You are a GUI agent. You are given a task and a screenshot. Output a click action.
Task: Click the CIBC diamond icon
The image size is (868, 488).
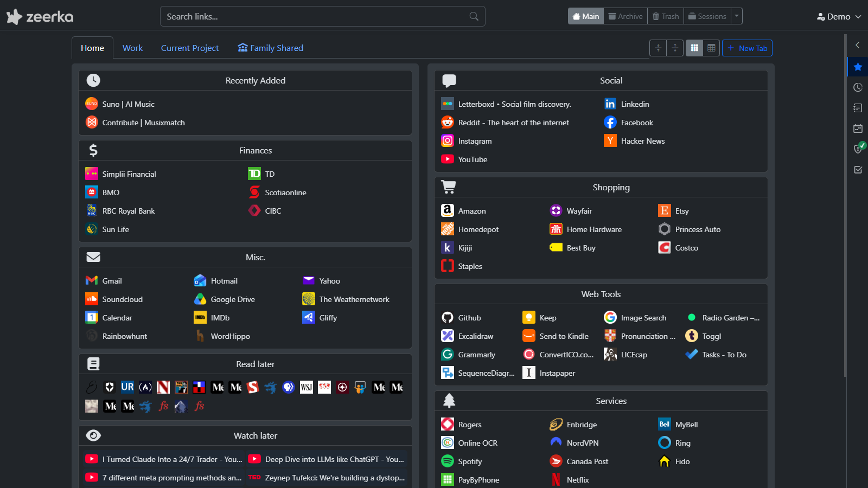click(254, 210)
